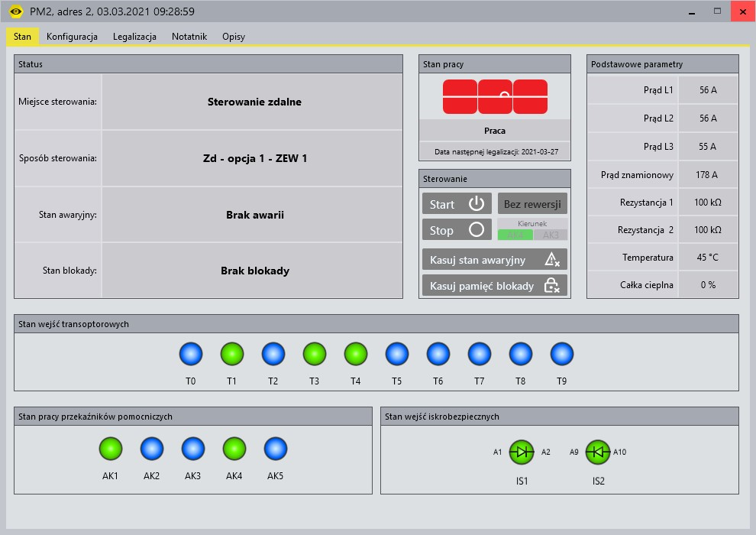Screen dimensions: 756x535
Task: Click the 'Praca' state label
Action: click(495, 131)
